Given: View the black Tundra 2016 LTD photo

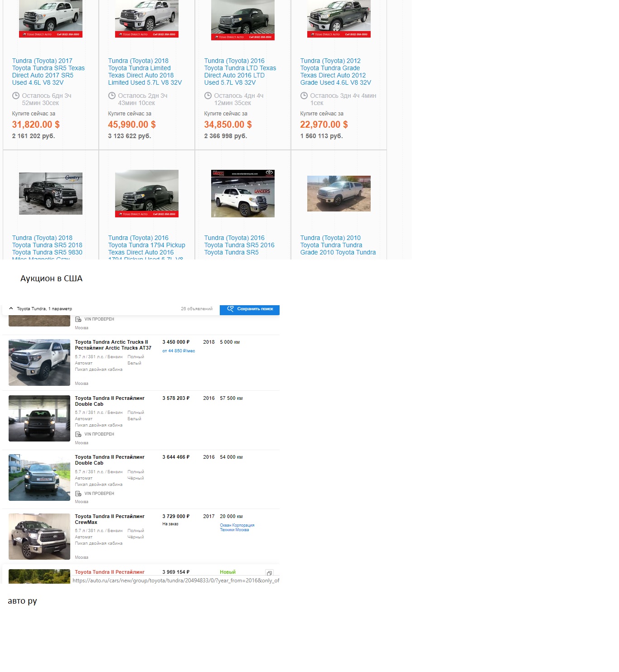Looking at the screenshot, I should click(243, 20).
